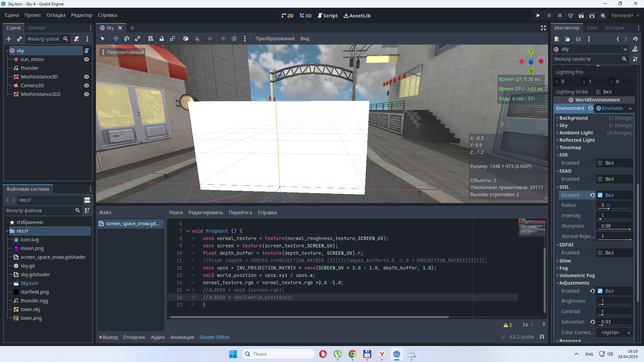The height and width of the screenshot is (362, 644).
Task: Open the attached script icon on sky node
Action: [x=87, y=51]
